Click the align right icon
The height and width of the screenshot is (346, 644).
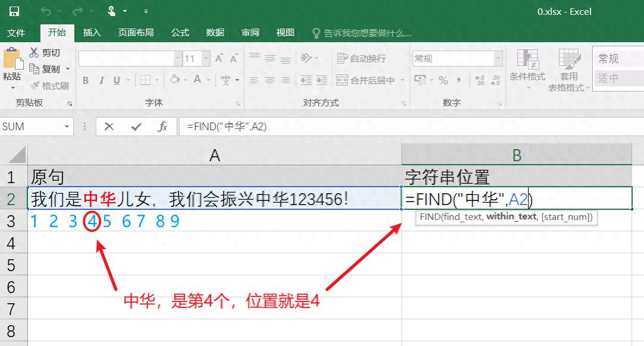[285, 80]
